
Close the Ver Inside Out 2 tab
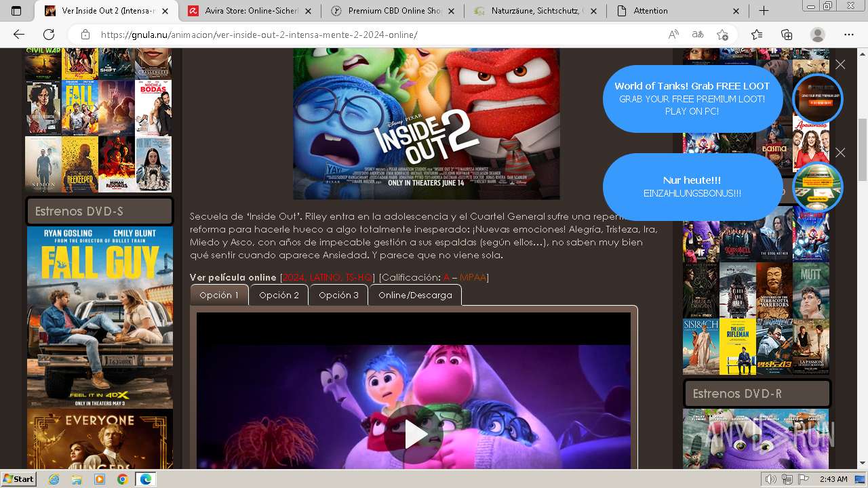click(165, 11)
